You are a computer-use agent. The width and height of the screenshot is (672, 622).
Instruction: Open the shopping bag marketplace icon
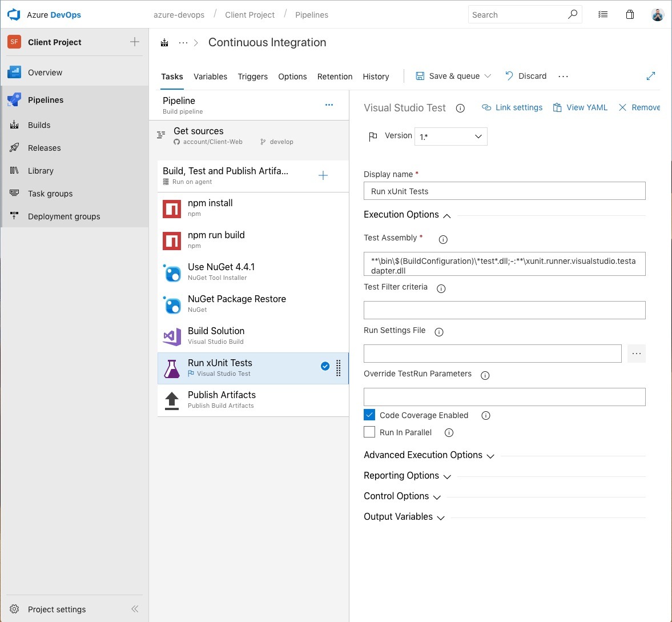click(x=630, y=15)
